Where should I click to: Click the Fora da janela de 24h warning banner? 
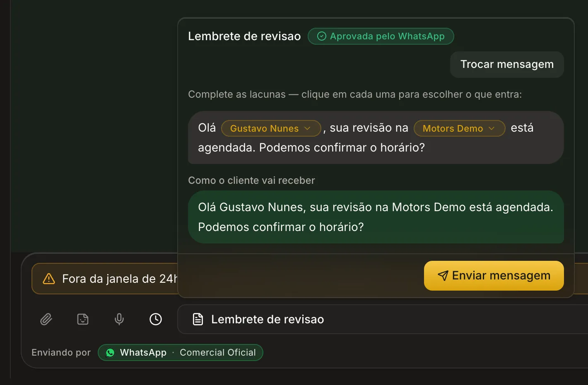click(105, 279)
